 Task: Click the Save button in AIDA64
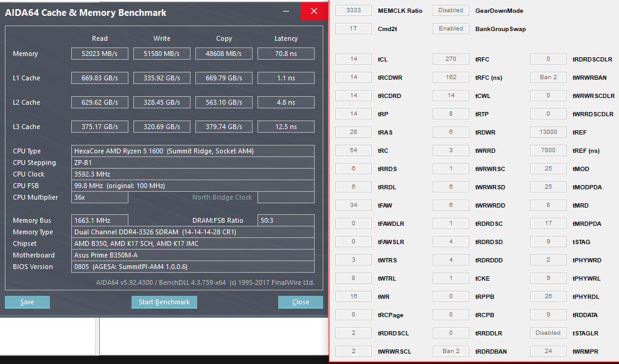point(27,302)
